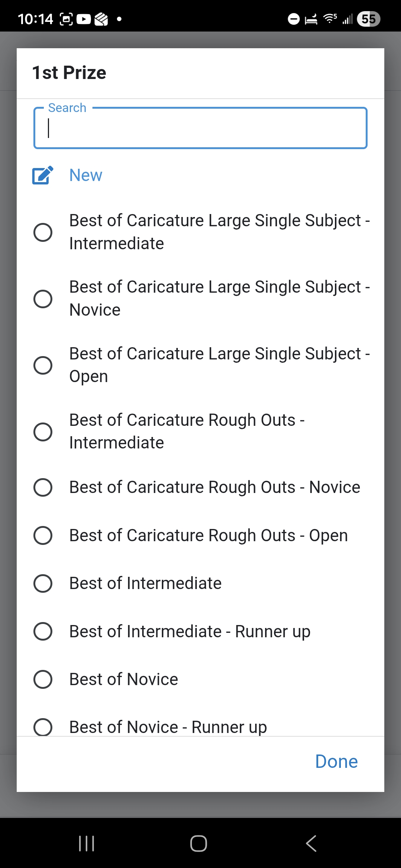
Task: Tap the Do Not Disturb status icon
Action: point(293,19)
